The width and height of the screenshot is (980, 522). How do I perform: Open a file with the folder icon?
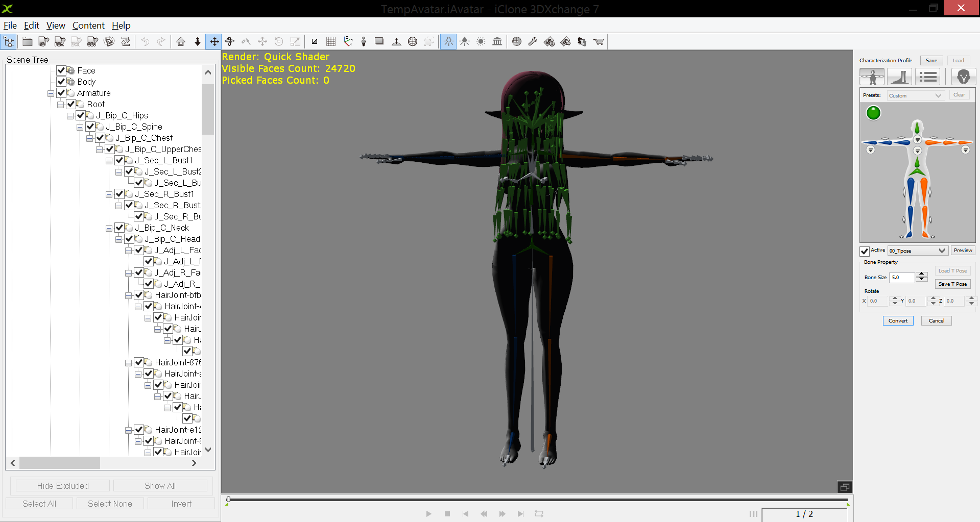pos(28,42)
